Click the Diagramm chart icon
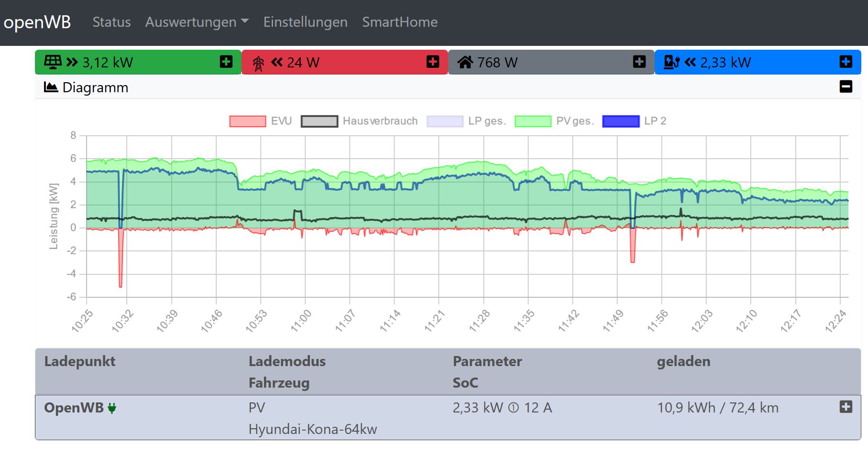Image resolution: width=868 pixels, height=455 pixels. tap(51, 87)
